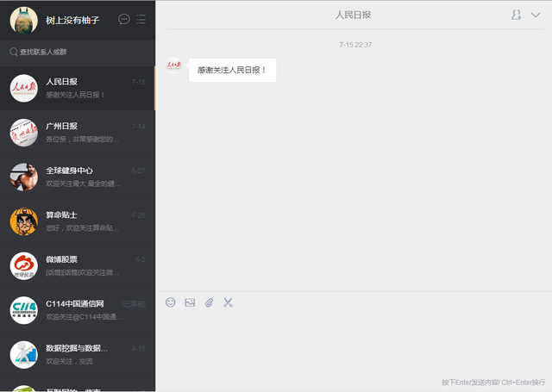Expand the chevron dropdown in chat header
Image resolution: width=552 pixels, height=392 pixels.
tap(536, 15)
